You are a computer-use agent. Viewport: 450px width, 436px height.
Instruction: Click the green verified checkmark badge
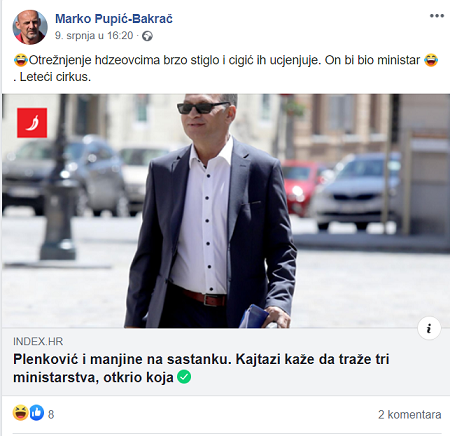click(184, 377)
